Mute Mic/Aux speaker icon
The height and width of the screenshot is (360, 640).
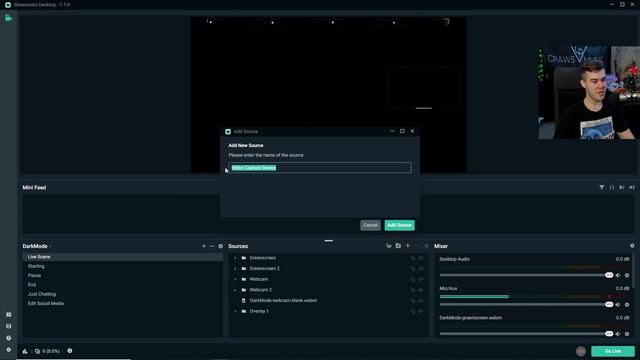click(x=618, y=305)
